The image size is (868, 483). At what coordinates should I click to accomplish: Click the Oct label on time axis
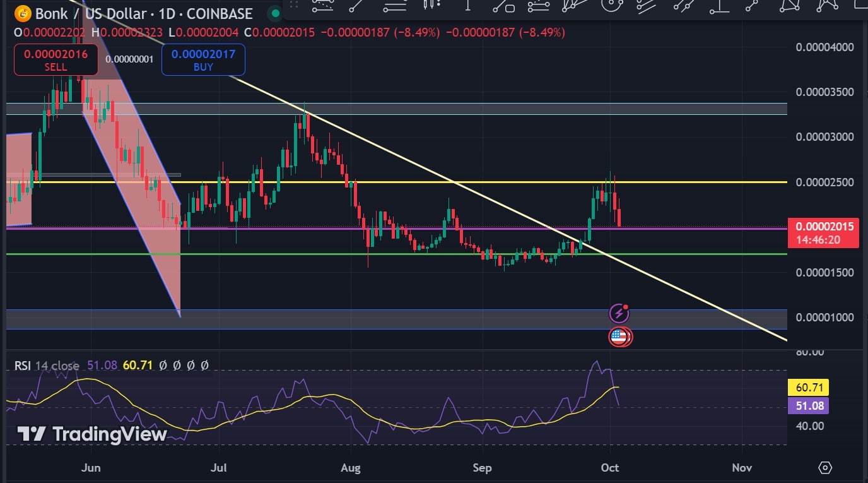[610, 468]
